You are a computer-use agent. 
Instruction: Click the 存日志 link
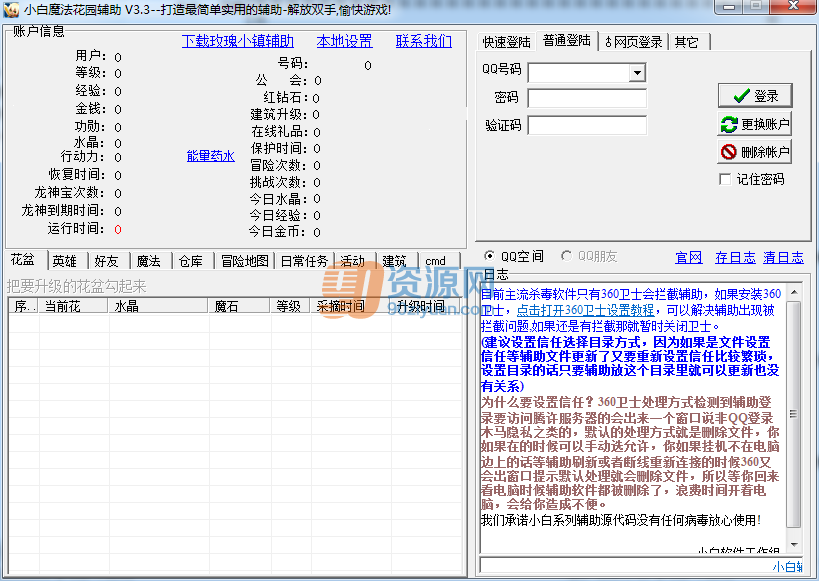pyautogui.click(x=735, y=257)
